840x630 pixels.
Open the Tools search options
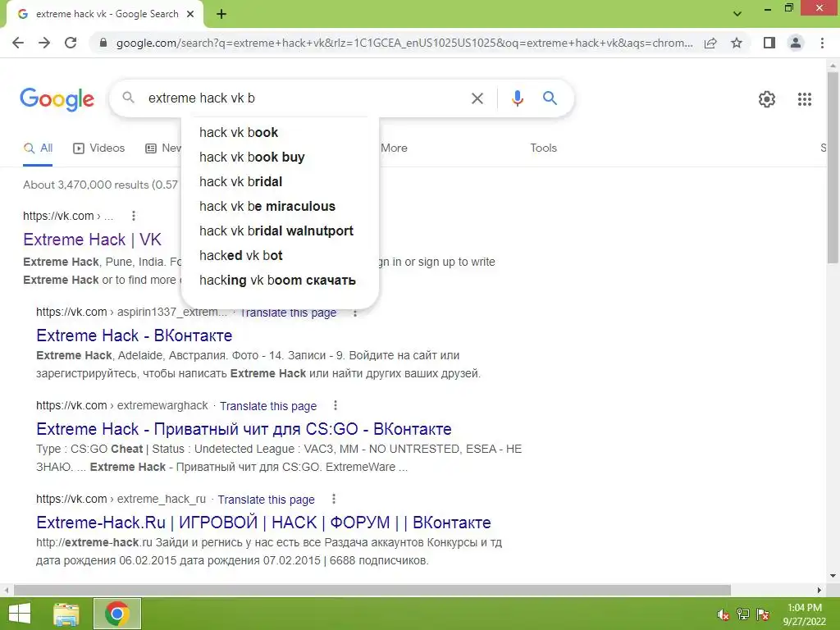click(543, 148)
